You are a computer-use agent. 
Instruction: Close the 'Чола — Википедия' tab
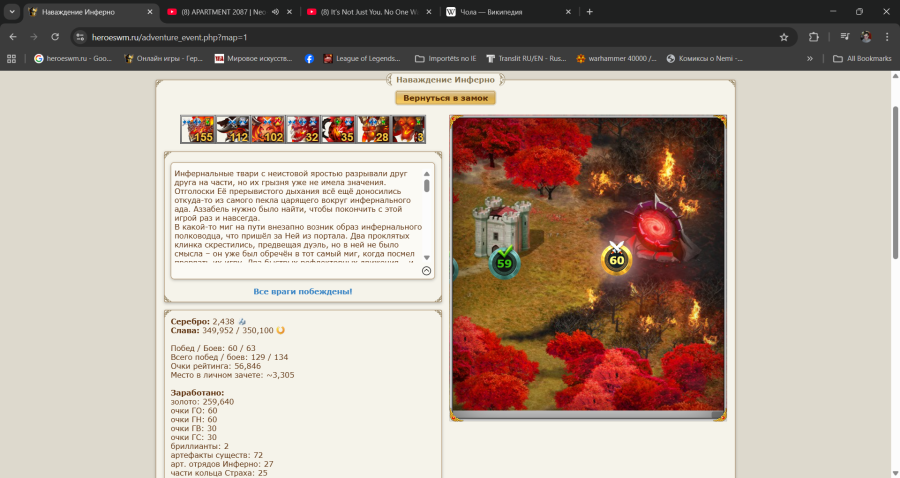tap(568, 12)
